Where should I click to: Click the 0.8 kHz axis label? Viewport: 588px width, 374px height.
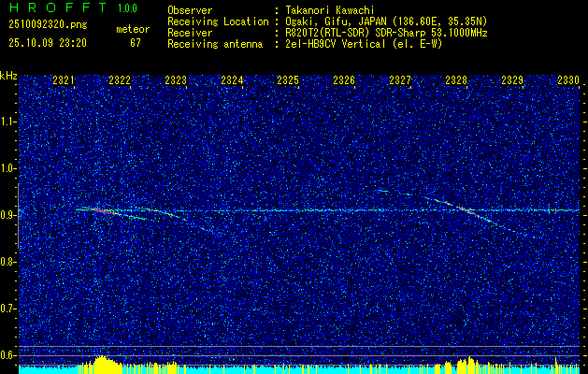click(8, 262)
